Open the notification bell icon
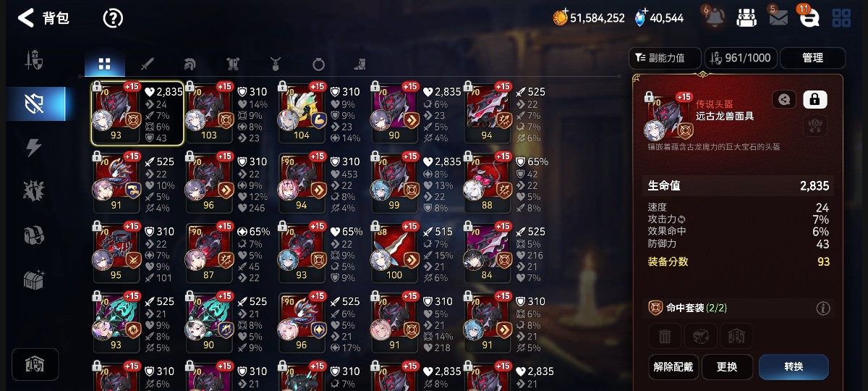 tap(713, 17)
